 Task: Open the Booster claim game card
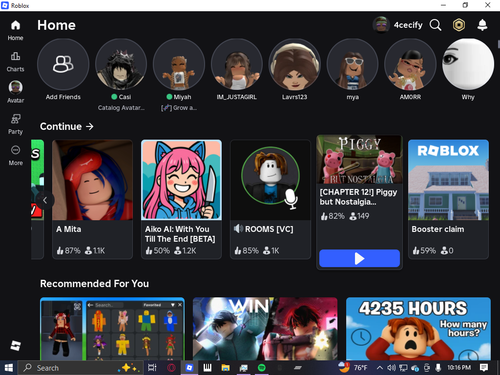click(x=448, y=199)
